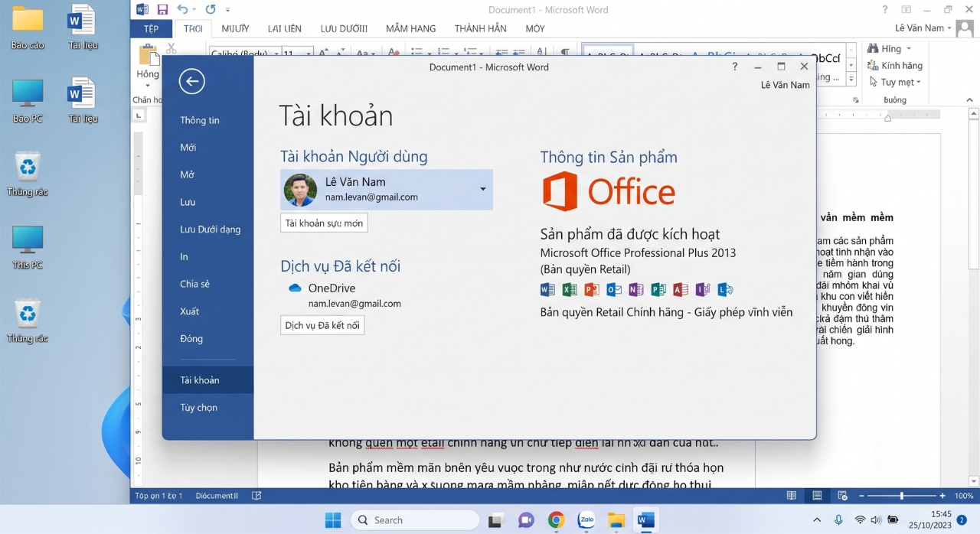Click the Redo icon in quick access toolbar
The height and width of the screenshot is (534, 980).
211,10
